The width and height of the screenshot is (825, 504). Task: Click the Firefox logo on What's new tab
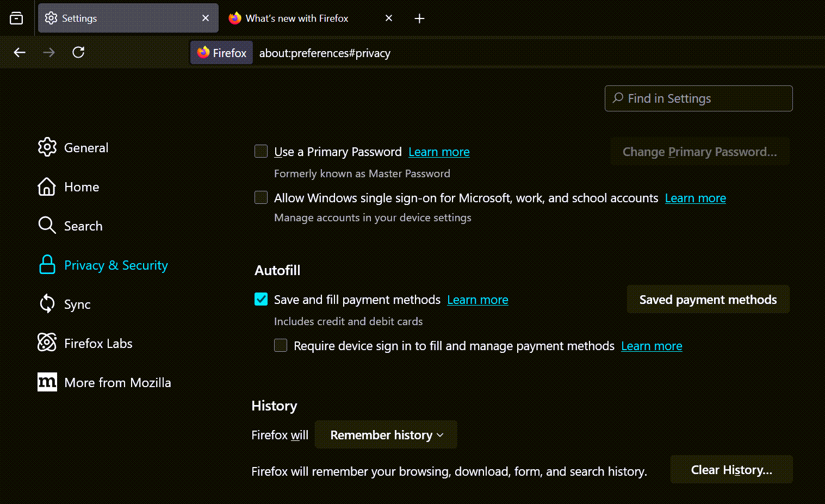tap(235, 18)
